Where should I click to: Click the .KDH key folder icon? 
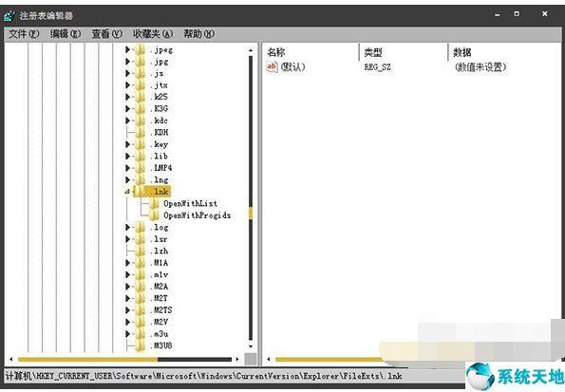tap(141, 132)
